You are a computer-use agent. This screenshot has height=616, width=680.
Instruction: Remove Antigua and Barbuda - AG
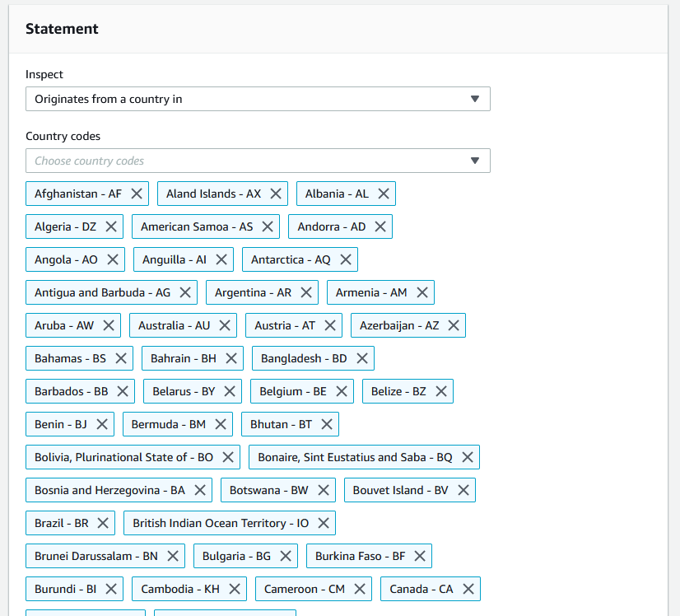point(185,292)
